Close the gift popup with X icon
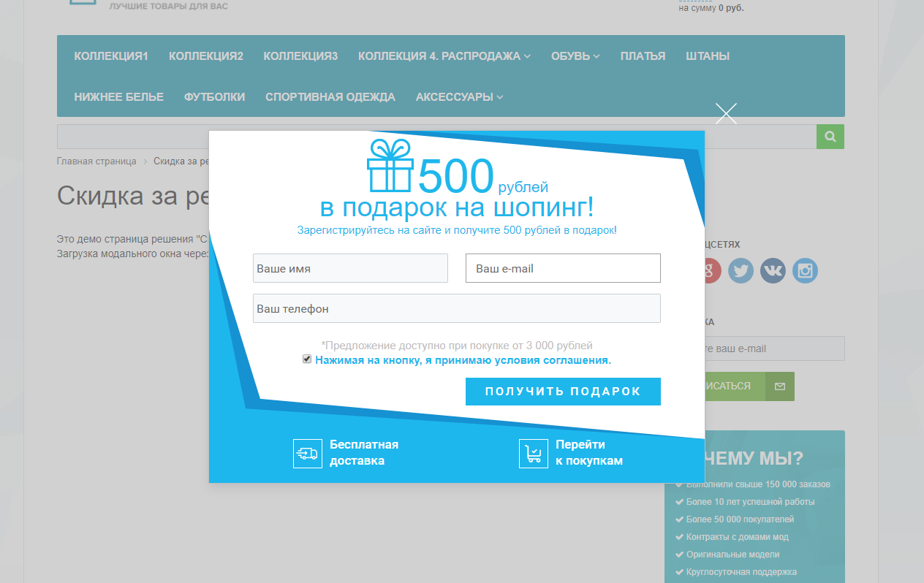Viewport: 924px width, 583px height. coord(726,113)
